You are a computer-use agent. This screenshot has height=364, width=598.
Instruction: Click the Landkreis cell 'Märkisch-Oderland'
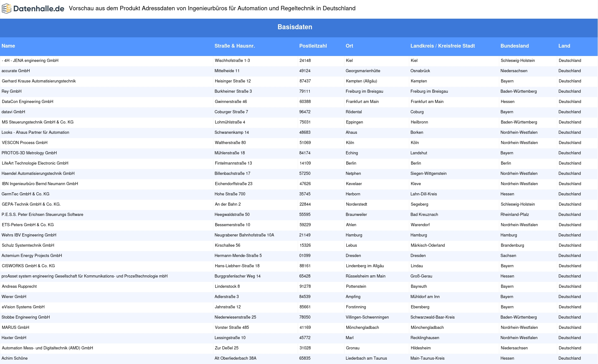tap(428, 245)
